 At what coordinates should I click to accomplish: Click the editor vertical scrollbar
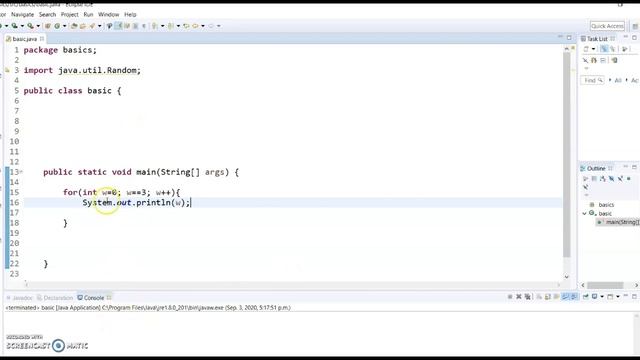[567, 155]
